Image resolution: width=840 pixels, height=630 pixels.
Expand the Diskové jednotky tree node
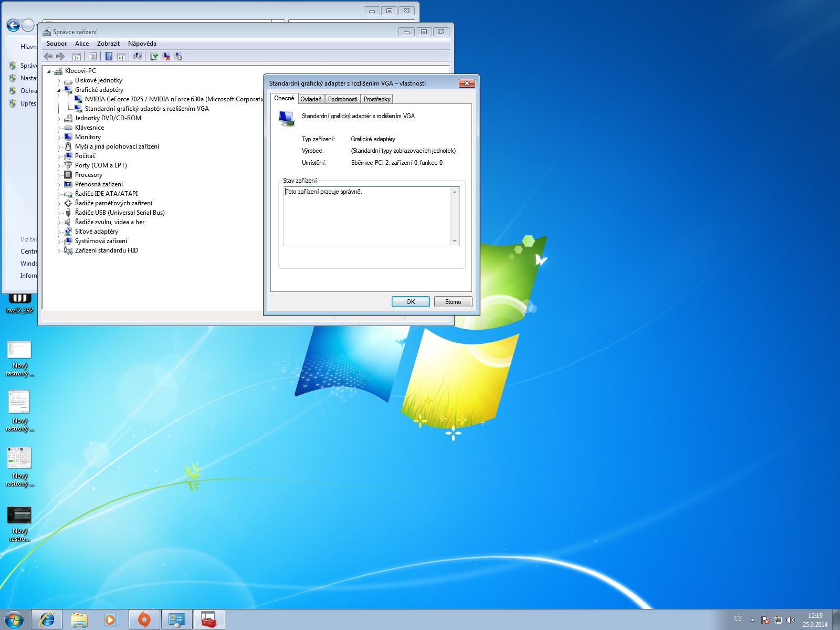tap(59, 81)
